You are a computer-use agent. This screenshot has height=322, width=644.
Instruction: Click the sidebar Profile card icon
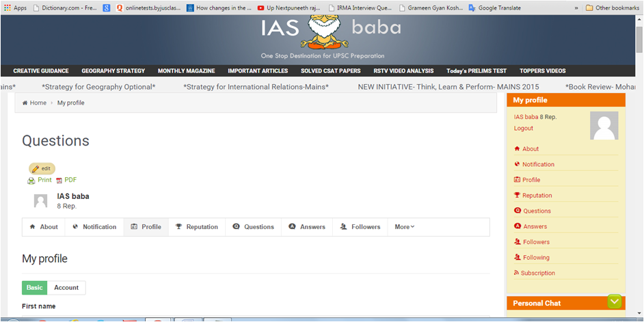click(517, 180)
